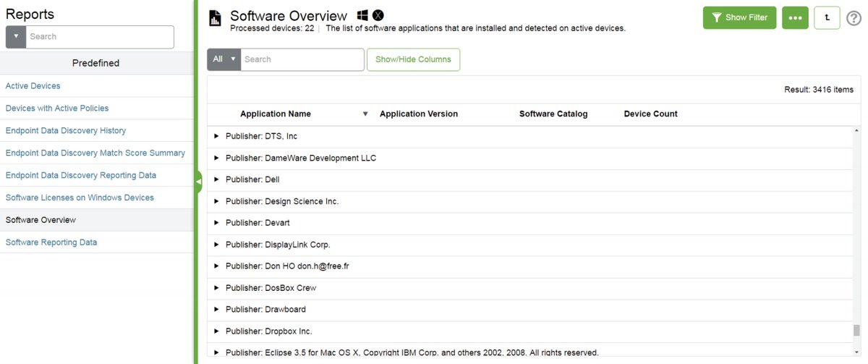Select Software Overview in sidebar

[x=41, y=220]
